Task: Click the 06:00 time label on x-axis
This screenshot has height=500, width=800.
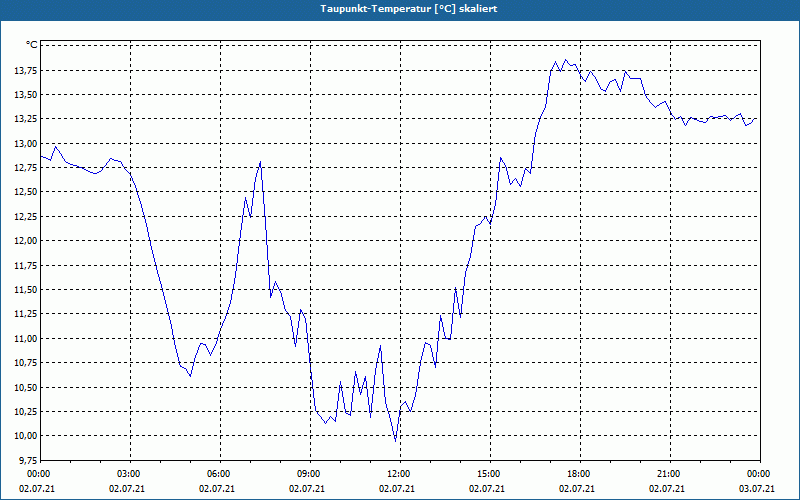Action: click(220, 474)
